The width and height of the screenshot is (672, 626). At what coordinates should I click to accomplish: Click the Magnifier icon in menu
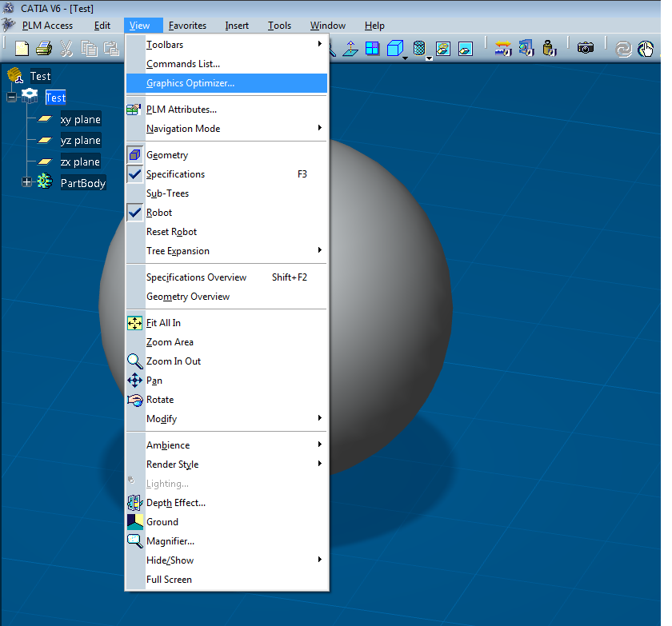[135, 541]
